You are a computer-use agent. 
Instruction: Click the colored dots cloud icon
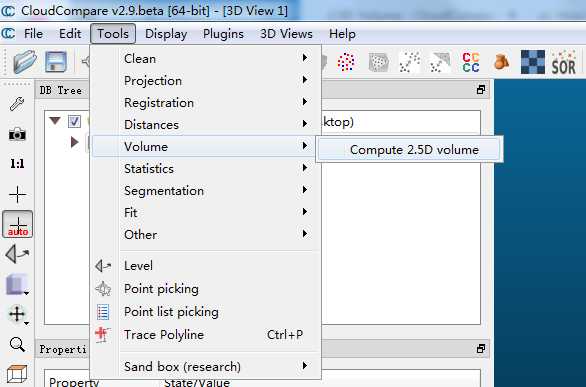[x=346, y=62]
